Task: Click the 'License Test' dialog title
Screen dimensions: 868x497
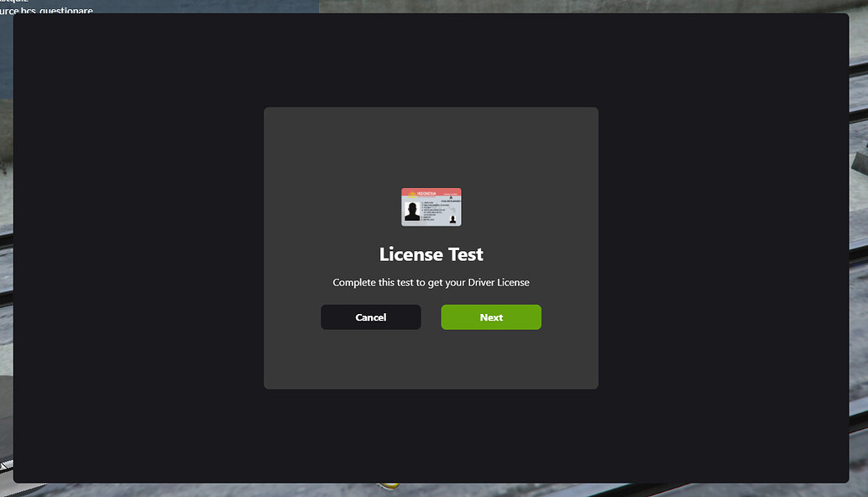Action: coord(431,254)
